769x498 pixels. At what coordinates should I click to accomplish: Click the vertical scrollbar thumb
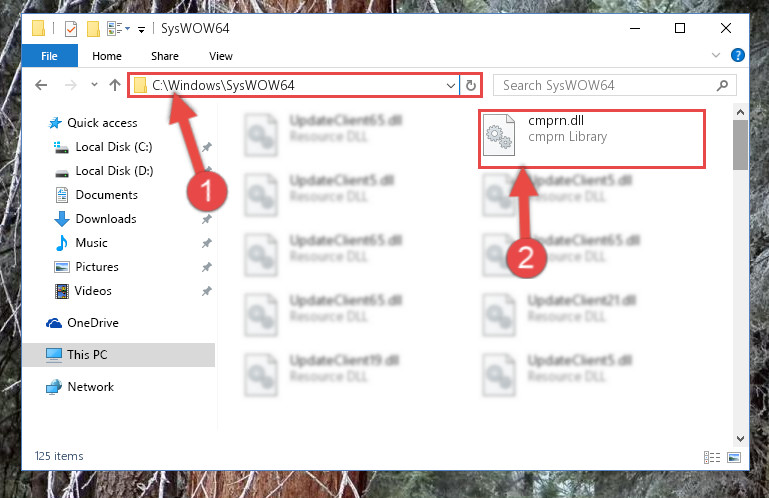740,145
